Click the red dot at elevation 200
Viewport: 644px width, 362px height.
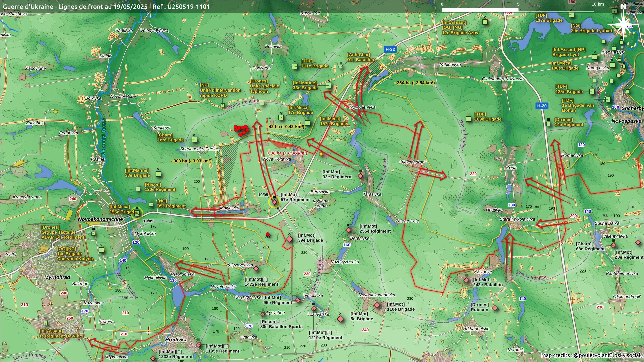(268, 234)
